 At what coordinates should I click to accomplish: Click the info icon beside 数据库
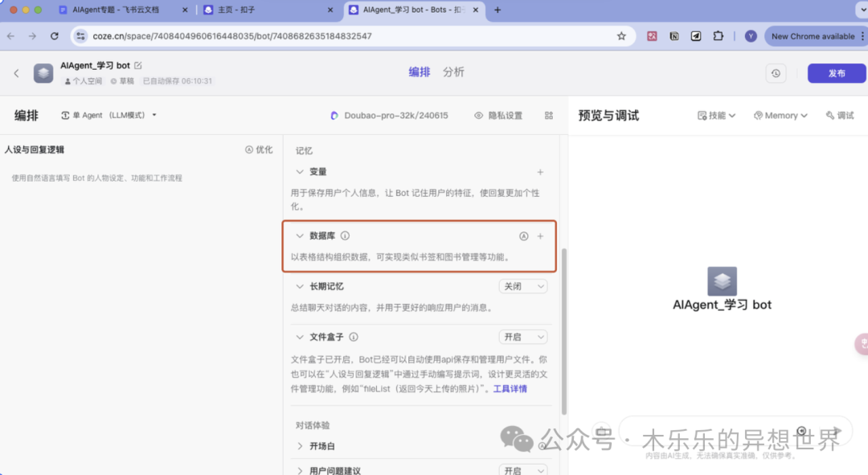[345, 236]
